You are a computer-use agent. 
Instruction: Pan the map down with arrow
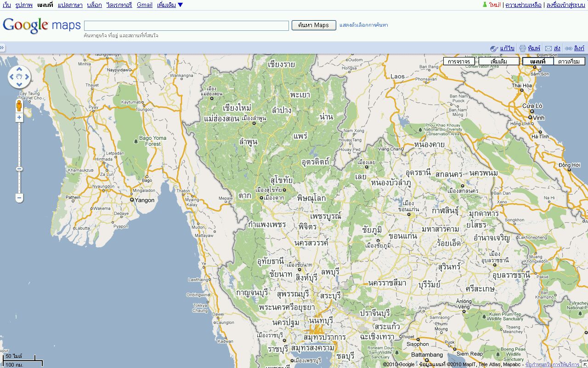[x=19, y=84]
